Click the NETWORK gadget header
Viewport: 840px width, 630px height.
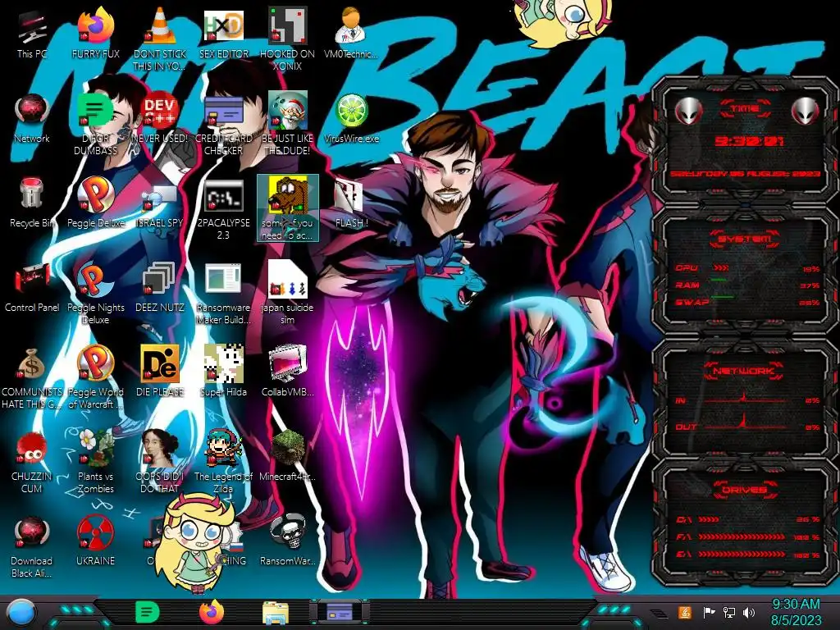pos(743,371)
